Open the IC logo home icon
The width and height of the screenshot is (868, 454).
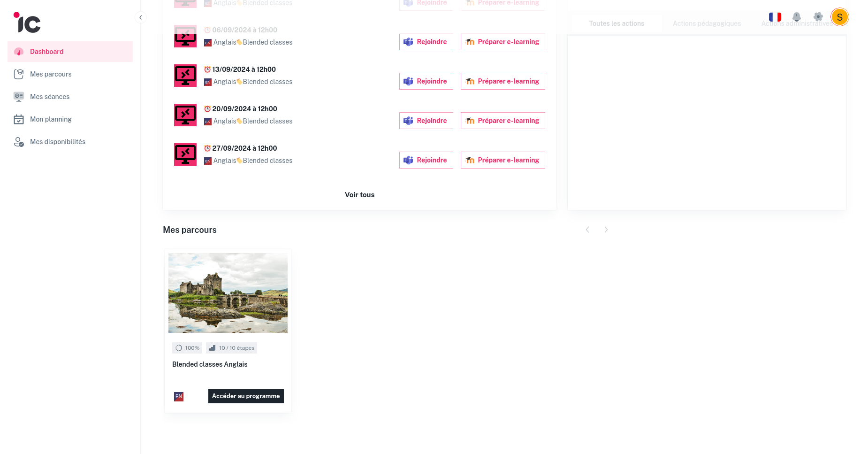click(x=27, y=23)
